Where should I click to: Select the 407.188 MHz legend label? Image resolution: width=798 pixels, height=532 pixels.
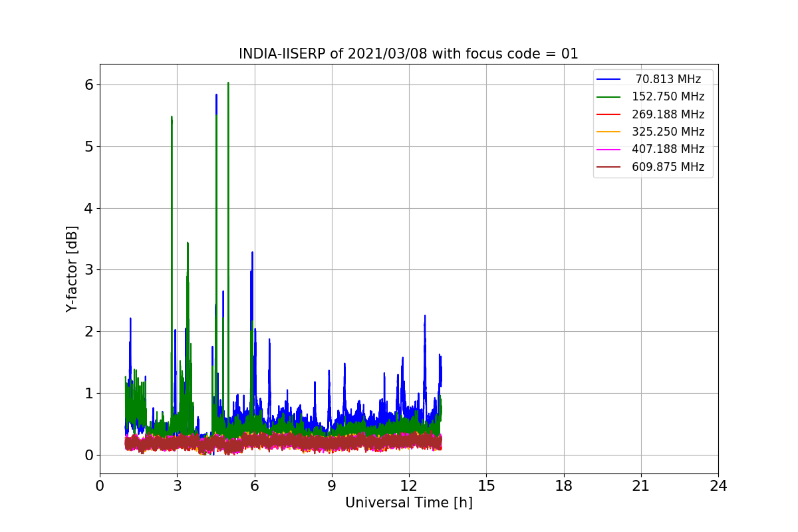click(x=668, y=150)
